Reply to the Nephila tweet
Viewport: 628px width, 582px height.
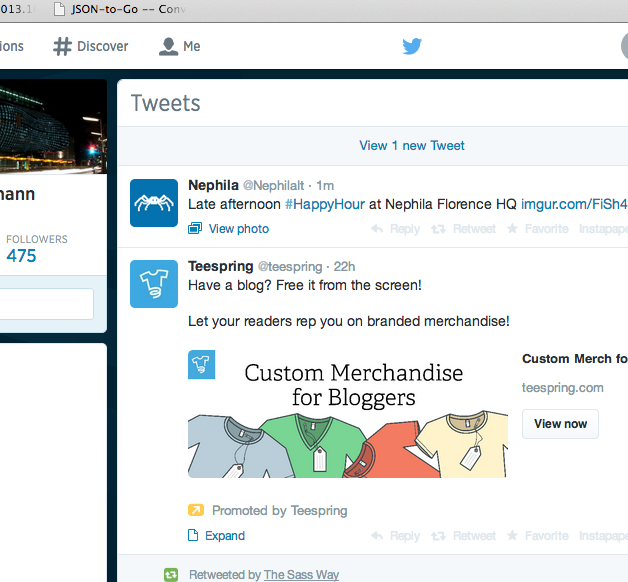coord(395,229)
